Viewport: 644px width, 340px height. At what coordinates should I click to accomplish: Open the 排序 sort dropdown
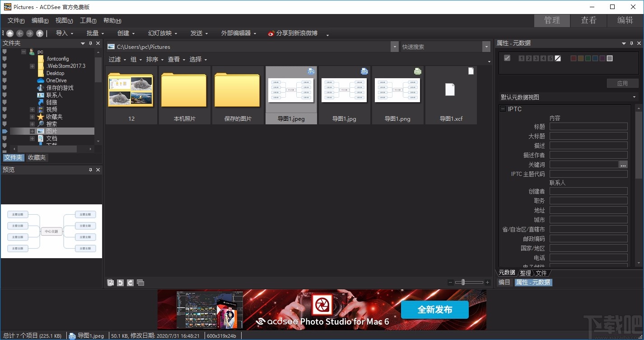point(155,60)
